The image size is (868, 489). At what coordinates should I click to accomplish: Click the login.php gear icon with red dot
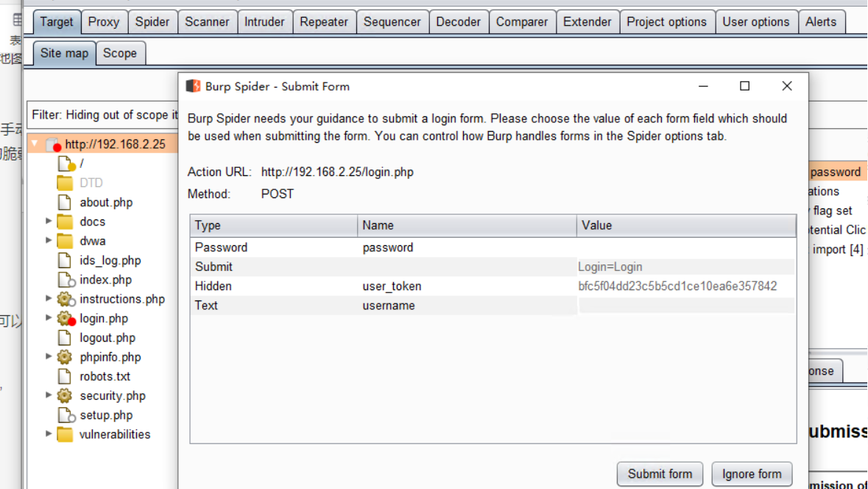pos(66,319)
